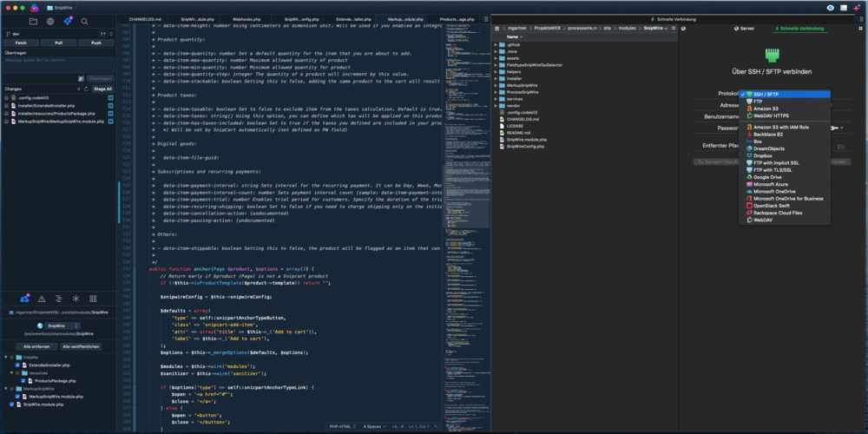The width and height of the screenshot is (868, 434).
Task: Expand the FieldtypeSnipWireTaxSelector folder
Action: tap(497, 65)
